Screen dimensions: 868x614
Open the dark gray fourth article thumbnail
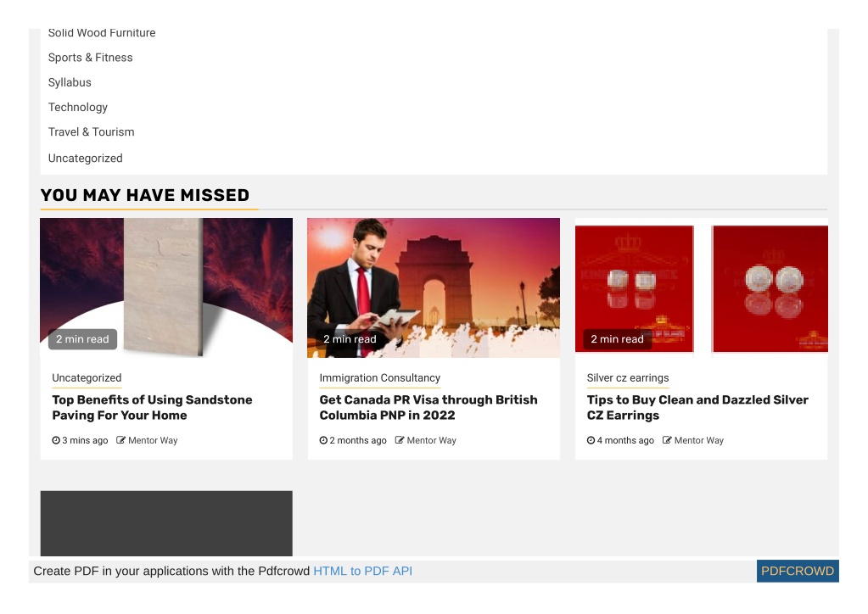pos(166,523)
